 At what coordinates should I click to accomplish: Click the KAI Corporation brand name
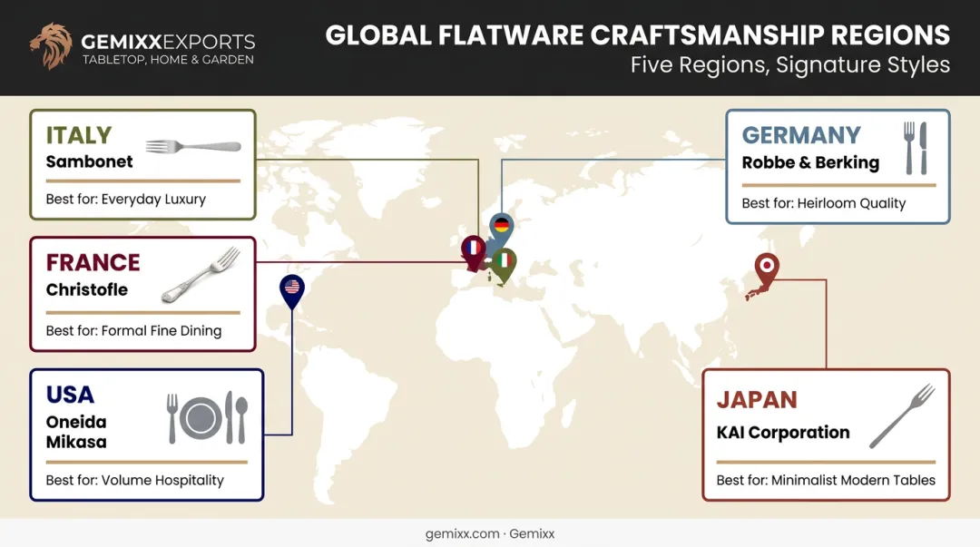[x=783, y=433]
